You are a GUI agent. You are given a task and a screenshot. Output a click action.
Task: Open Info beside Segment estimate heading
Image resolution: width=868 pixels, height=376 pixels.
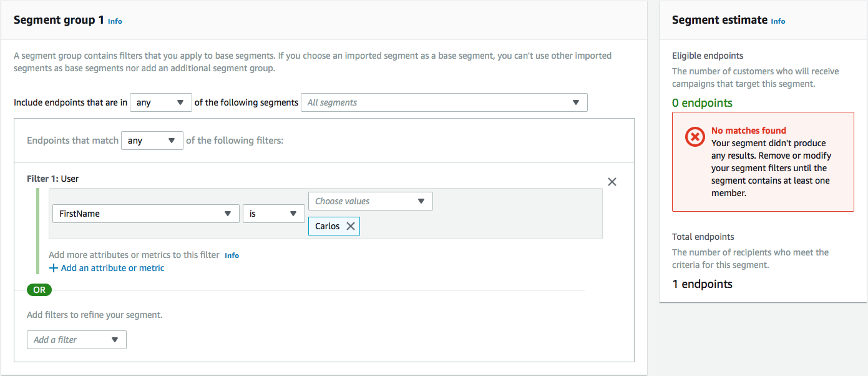[778, 21]
